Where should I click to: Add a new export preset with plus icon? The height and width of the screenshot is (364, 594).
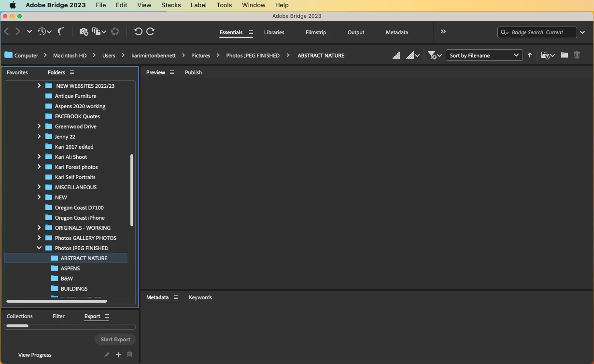coord(118,355)
